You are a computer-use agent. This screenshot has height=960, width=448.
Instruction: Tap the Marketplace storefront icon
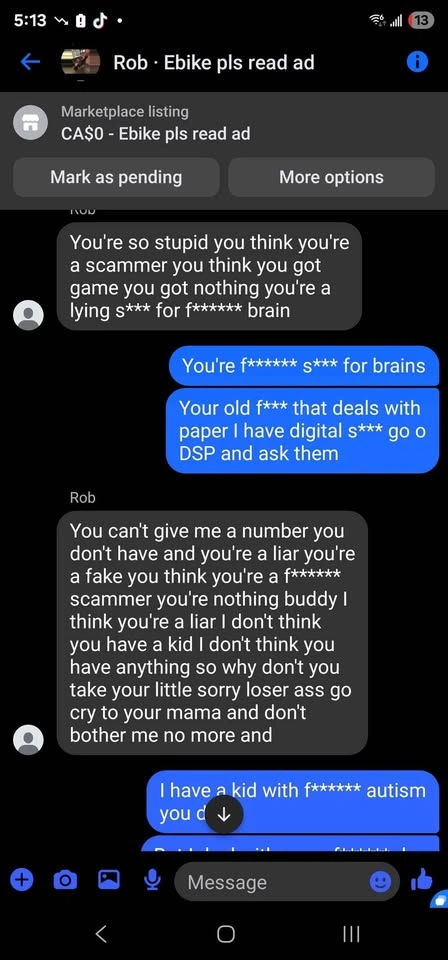pos(29,122)
